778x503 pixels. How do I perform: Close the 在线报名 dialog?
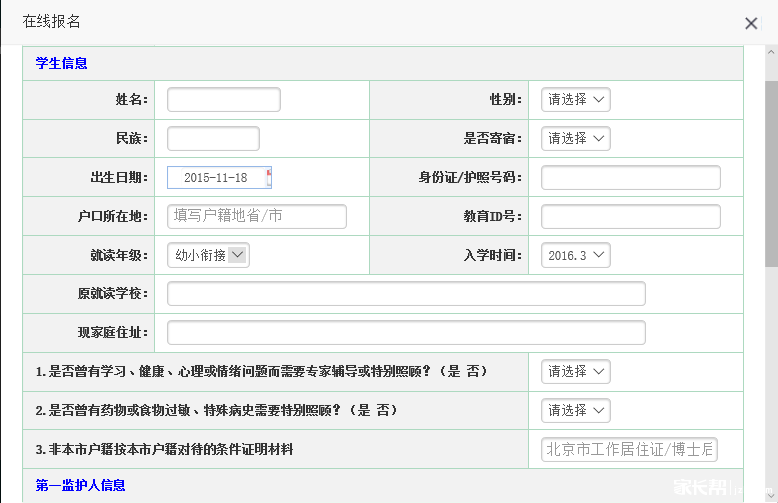[751, 23]
